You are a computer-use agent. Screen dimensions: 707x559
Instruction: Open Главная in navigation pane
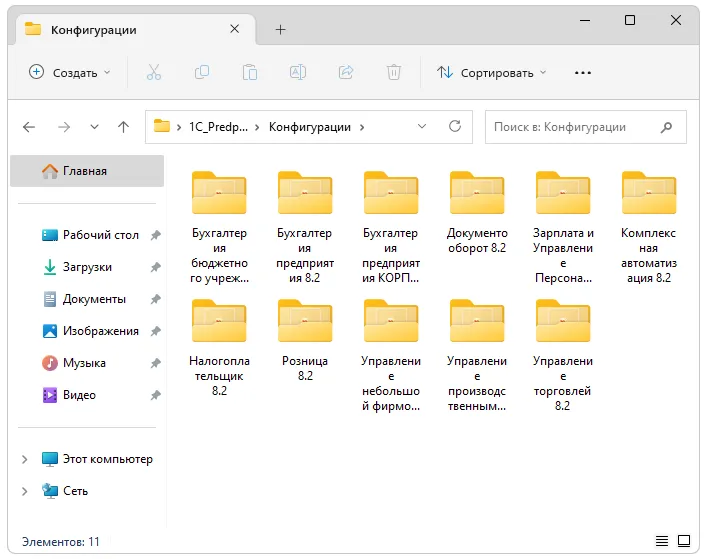click(87, 171)
